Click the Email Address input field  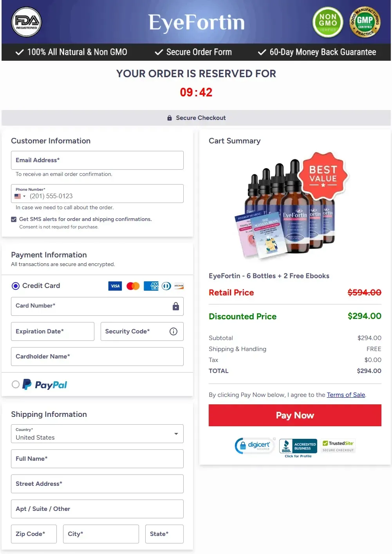[97, 160]
